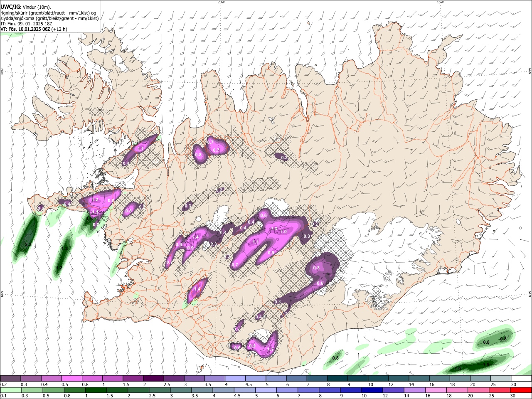Click bright red lower swatch after 30
Screen dimensions: 532x399
[x=521, y=390]
